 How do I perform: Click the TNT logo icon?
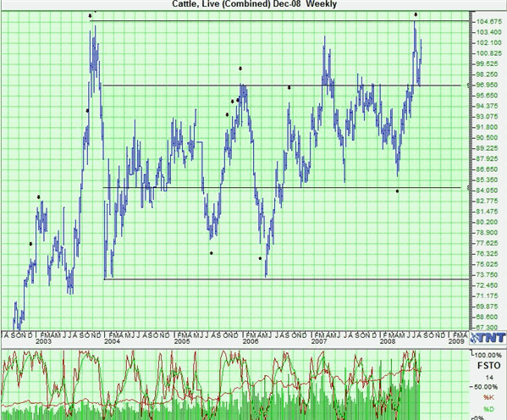click(488, 338)
